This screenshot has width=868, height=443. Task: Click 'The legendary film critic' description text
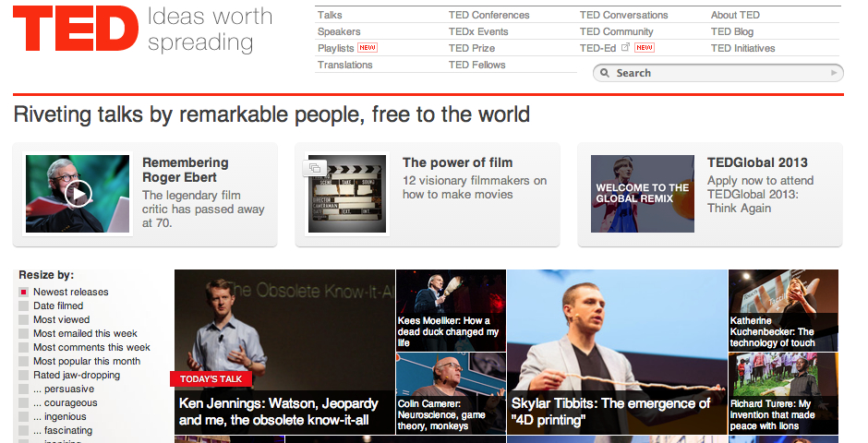[203, 210]
